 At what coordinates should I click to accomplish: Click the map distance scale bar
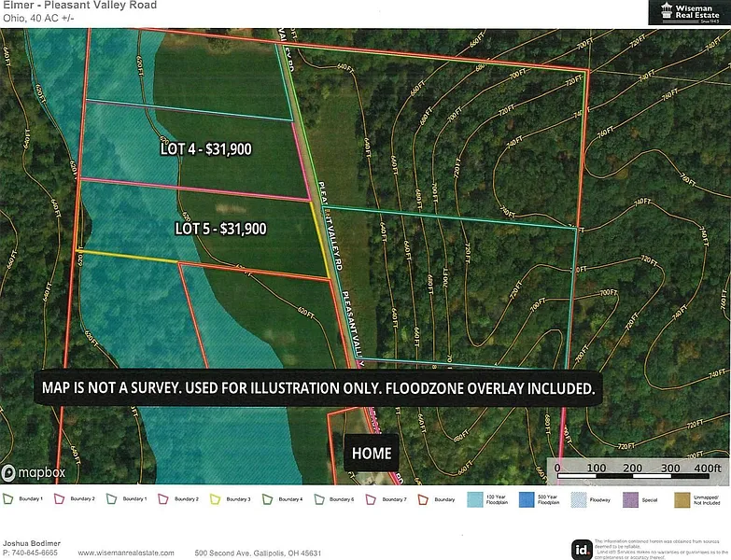639,466
